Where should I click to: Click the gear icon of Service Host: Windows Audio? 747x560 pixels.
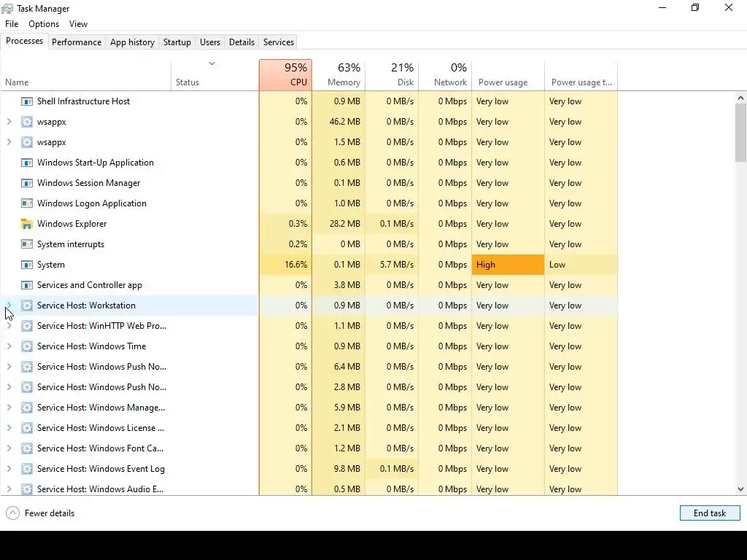pos(27,489)
